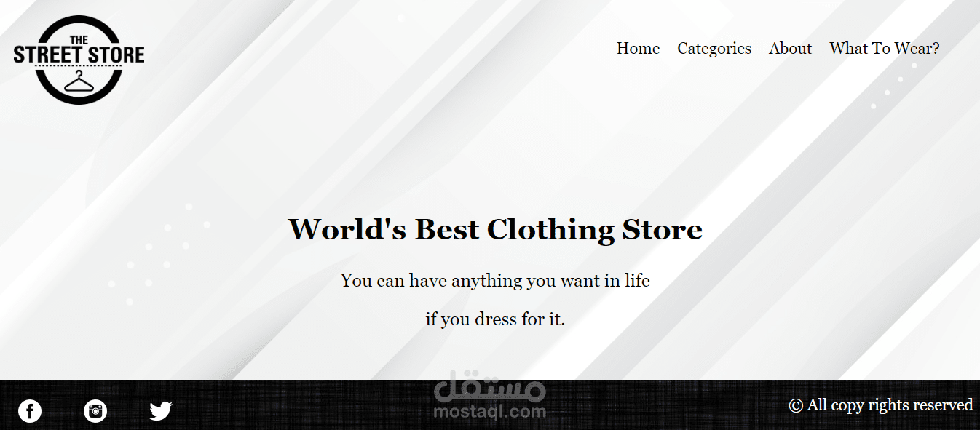Image resolution: width=980 pixels, height=430 pixels.
Task: Select the World's Best Clothing Store heading
Action: click(495, 229)
